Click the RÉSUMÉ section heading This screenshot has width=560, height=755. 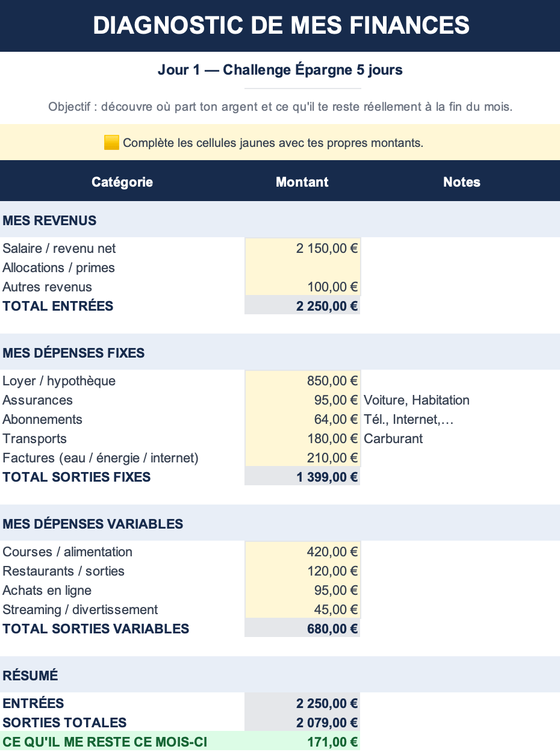[x=30, y=676]
